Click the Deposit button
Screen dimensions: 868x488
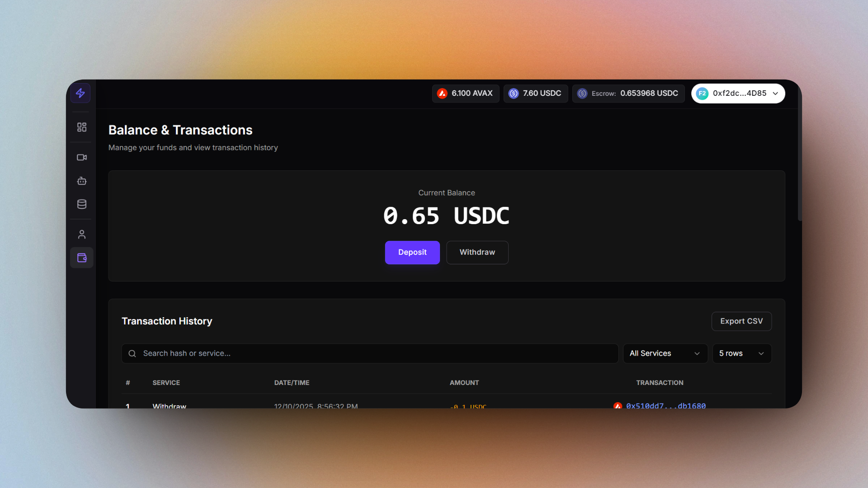412,252
